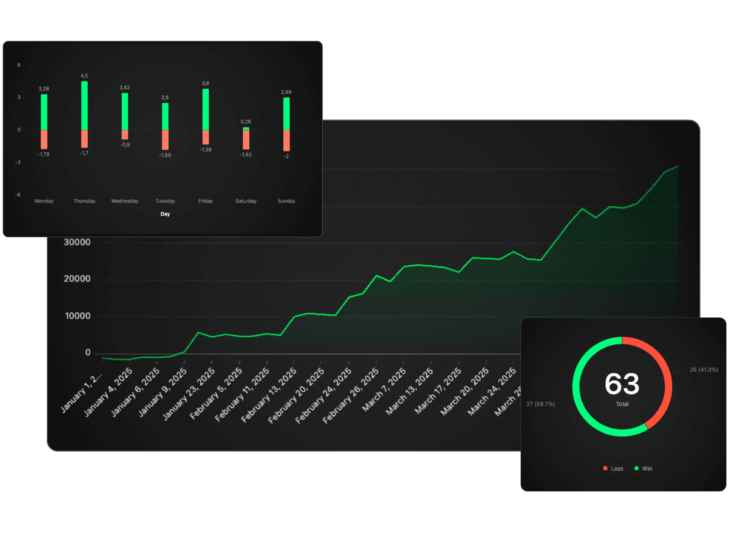Toggle the Loss legend red square
730x560 pixels.
tap(605, 468)
